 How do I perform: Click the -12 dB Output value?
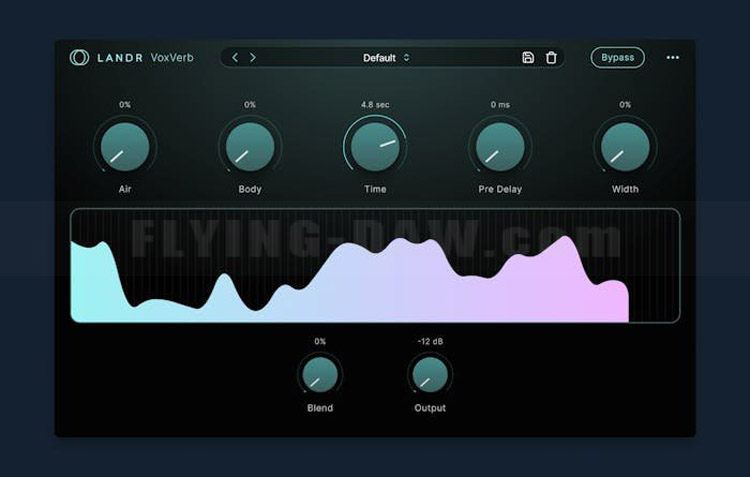[430, 341]
